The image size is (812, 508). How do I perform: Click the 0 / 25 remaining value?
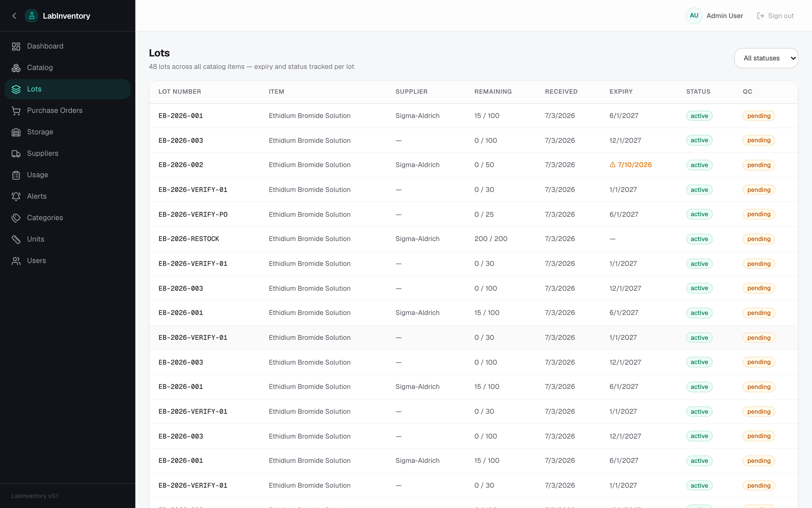click(484, 214)
